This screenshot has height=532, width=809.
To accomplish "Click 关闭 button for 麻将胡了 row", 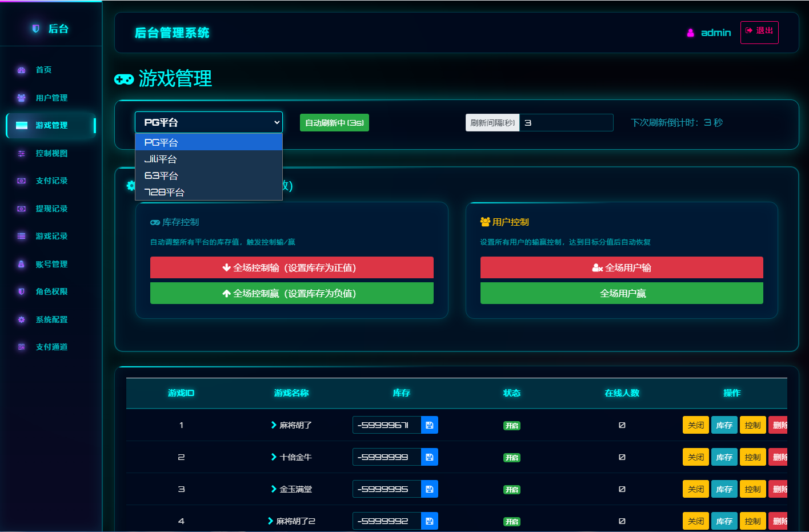I will 696,425.
